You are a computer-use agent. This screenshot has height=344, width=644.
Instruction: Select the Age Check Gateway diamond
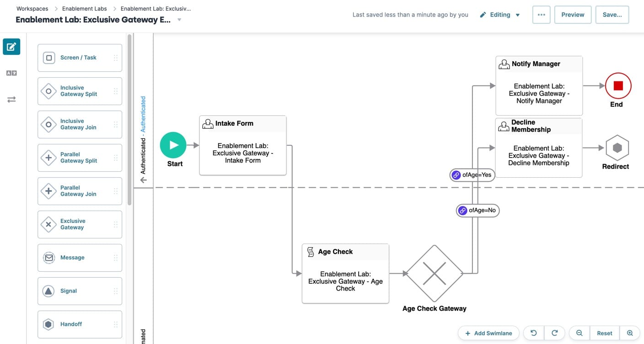pyautogui.click(x=435, y=274)
